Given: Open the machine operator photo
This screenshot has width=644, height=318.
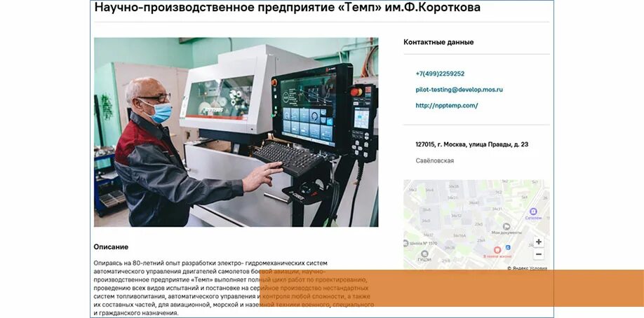Looking at the screenshot, I should click(236, 132).
